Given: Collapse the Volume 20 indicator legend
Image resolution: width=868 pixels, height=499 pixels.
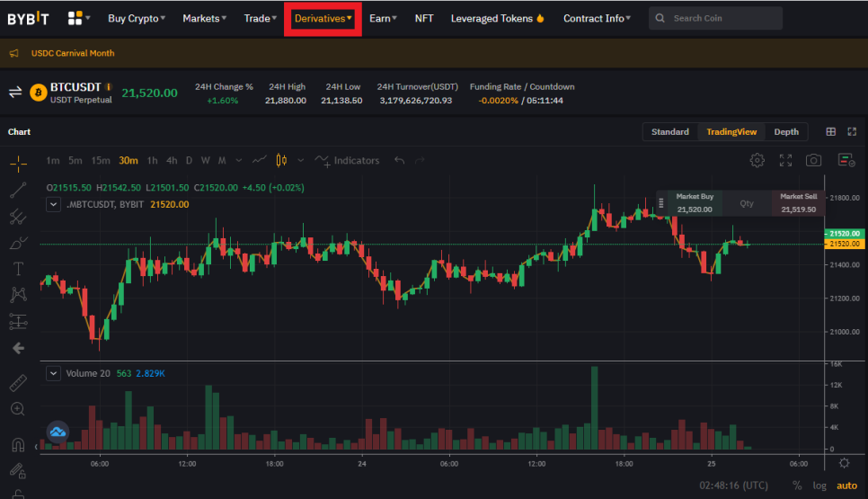Looking at the screenshot, I should (x=53, y=373).
